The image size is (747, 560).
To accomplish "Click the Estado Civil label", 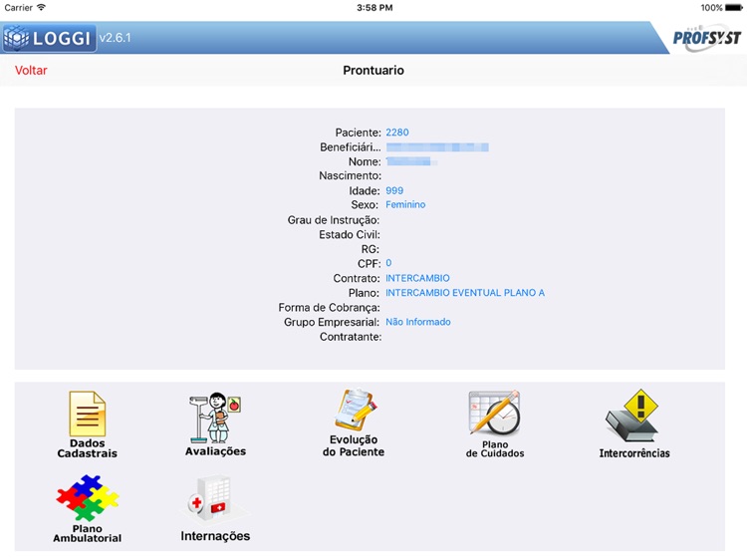I will coord(350,235).
